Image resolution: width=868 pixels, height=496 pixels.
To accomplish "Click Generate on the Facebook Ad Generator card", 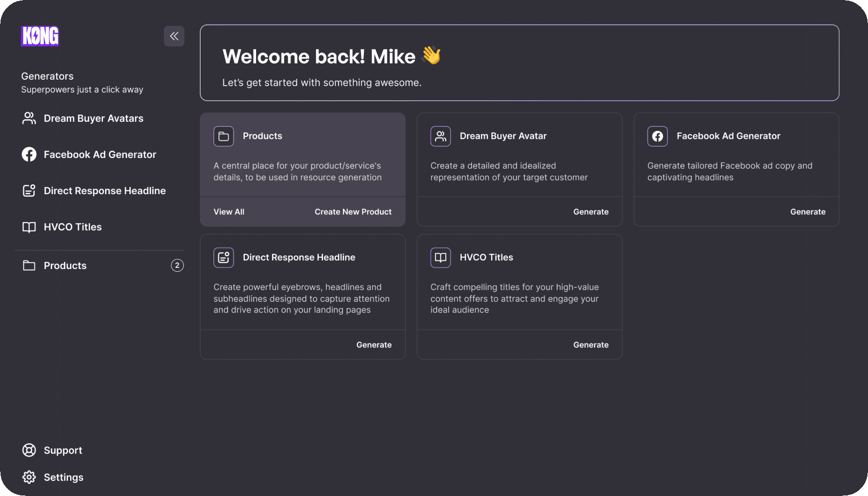I will point(807,212).
